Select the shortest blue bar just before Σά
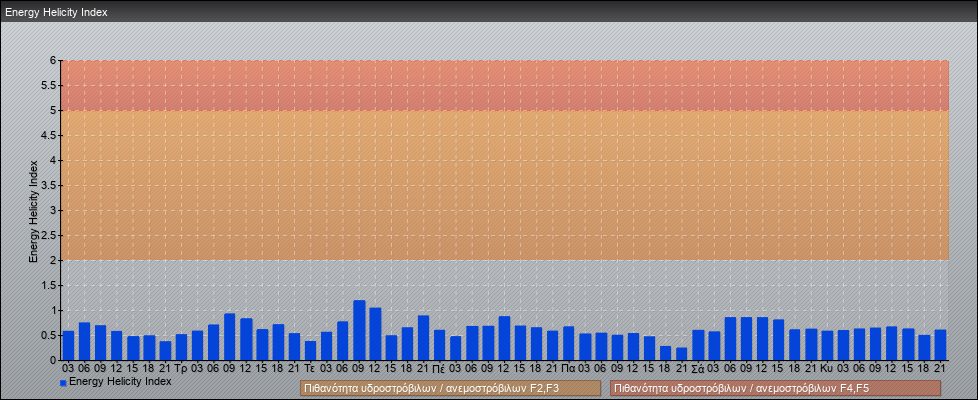Viewport: 978px width, 400px height. 682,354
